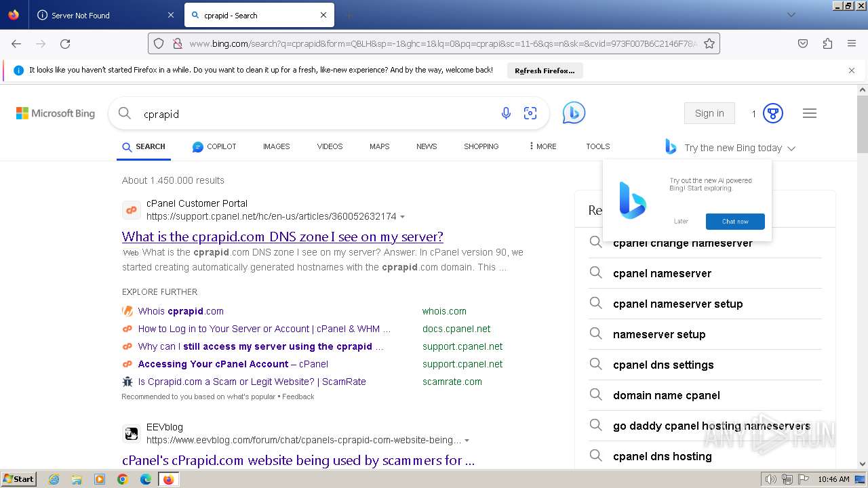This screenshot has height=488, width=868.
Task: Open Internet Explorer from taskbar
Action: pos(54,479)
